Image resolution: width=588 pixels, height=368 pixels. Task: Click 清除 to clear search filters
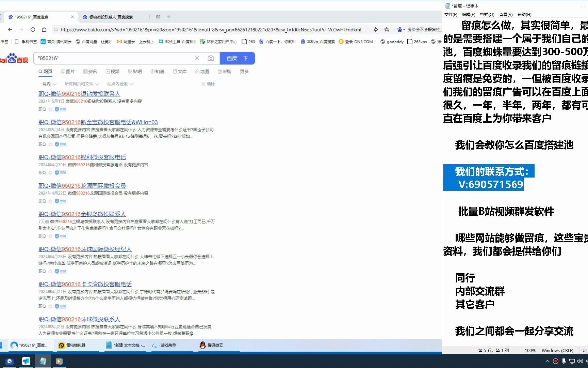(208, 84)
